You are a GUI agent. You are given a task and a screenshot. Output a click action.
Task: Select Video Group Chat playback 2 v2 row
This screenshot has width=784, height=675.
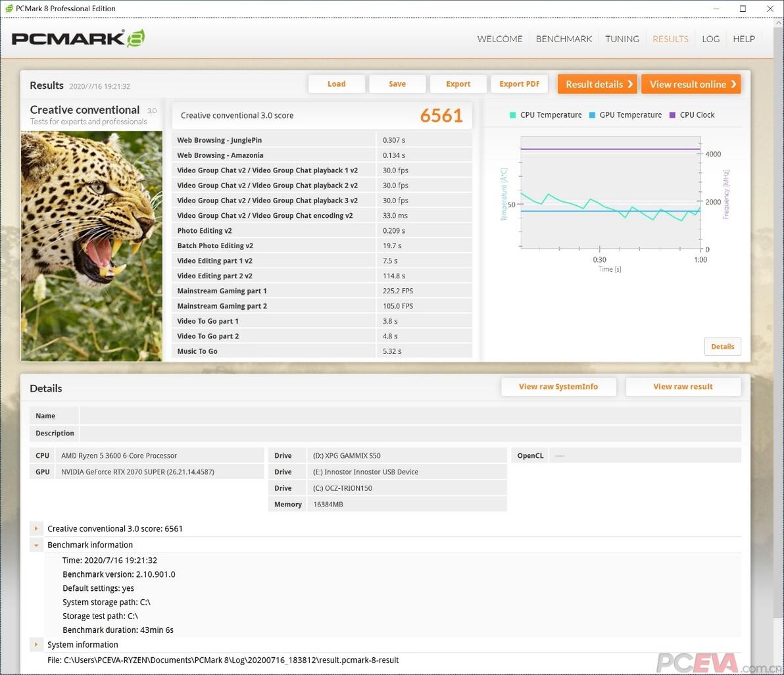pos(322,185)
